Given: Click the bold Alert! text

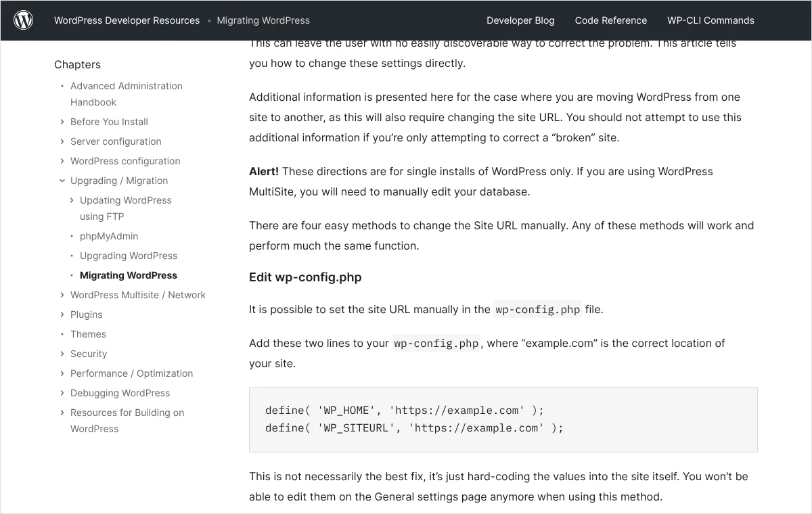Looking at the screenshot, I should (264, 171).
